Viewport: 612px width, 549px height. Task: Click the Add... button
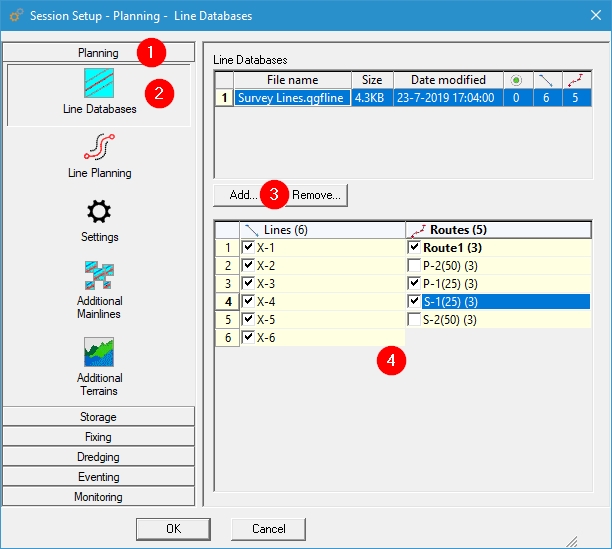click(x=243, y=195)
